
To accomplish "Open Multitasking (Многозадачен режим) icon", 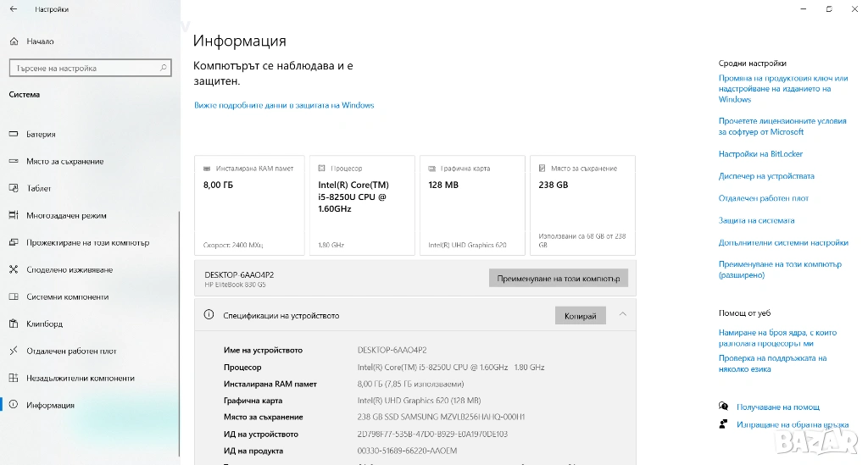I will 14,215.
